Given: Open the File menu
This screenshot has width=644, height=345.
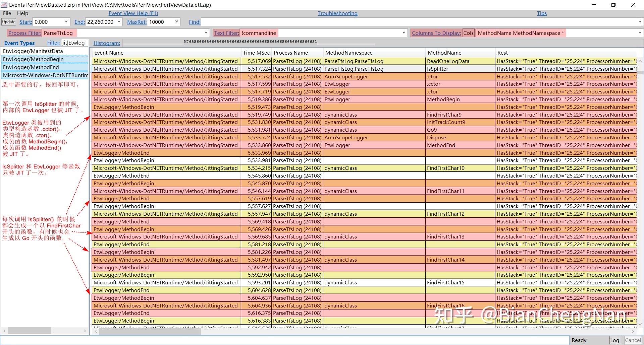Looking at the screenshot, I should [x=7, y=13].
